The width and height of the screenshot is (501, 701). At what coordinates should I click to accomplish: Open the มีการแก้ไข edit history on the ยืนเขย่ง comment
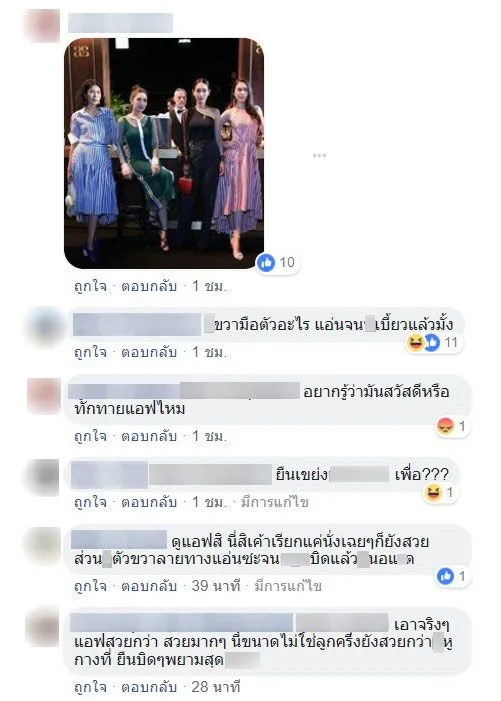point(275,503)
